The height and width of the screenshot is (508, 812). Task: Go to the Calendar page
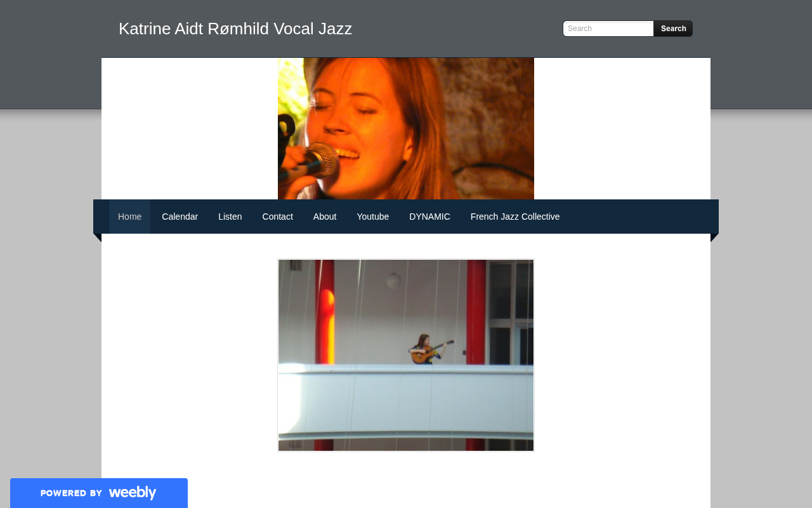coord(180,217)
